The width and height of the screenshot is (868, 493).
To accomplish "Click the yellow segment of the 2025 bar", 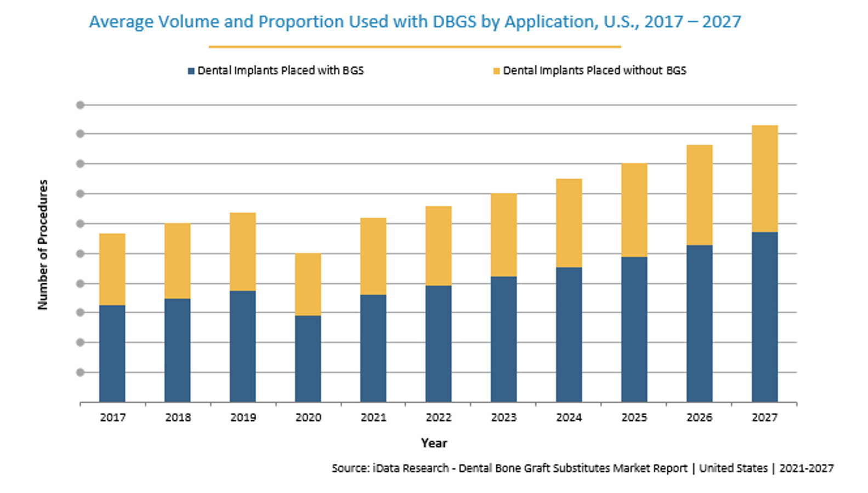I will coord(634,210).
